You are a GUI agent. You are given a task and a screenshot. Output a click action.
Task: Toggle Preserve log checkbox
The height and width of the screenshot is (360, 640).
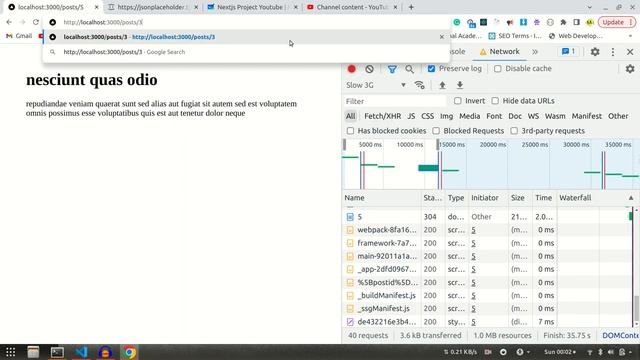click(431, 69)
